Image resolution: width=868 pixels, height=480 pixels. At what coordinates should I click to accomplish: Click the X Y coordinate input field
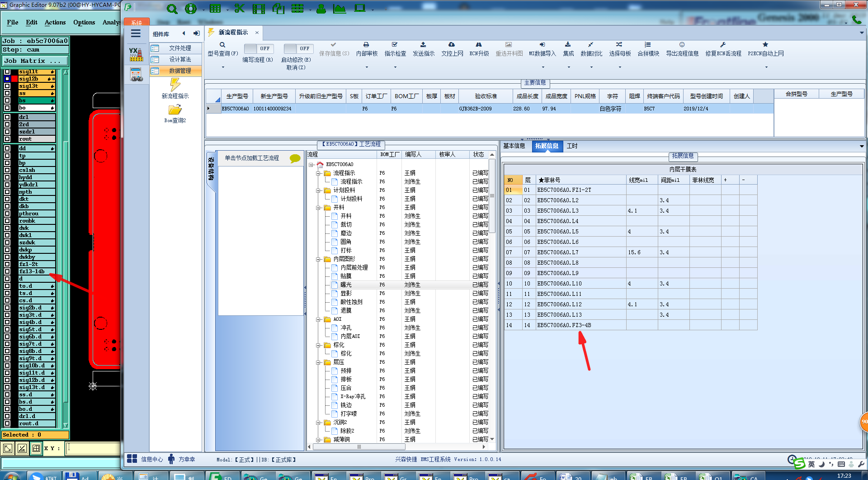[93, 448]
